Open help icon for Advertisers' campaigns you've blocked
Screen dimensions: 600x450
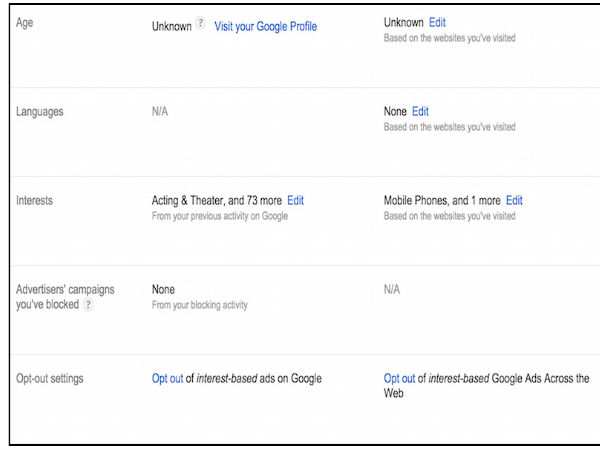coord(88,305)
